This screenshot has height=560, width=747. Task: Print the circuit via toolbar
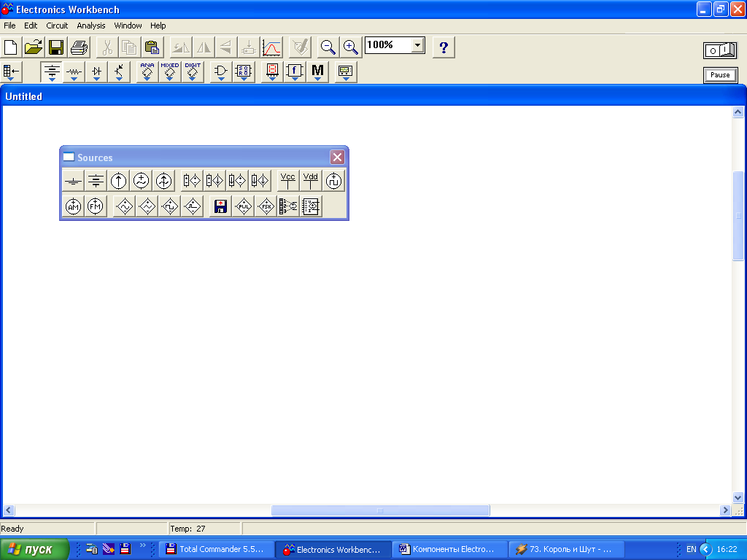[79, 47]
